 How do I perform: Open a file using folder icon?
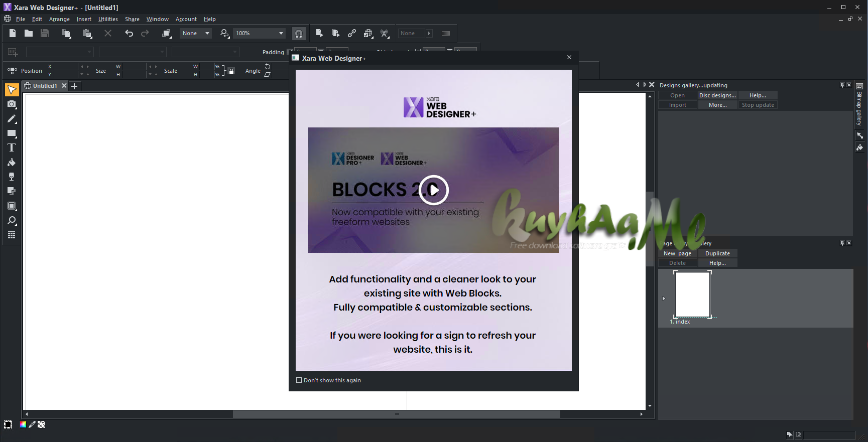click(x=29, y=33)
